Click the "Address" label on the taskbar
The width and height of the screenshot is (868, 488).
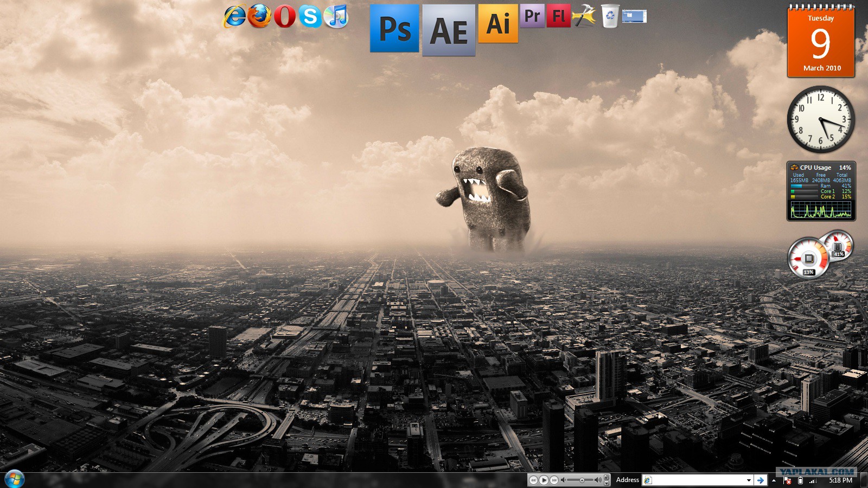click(x=628, y=480)
